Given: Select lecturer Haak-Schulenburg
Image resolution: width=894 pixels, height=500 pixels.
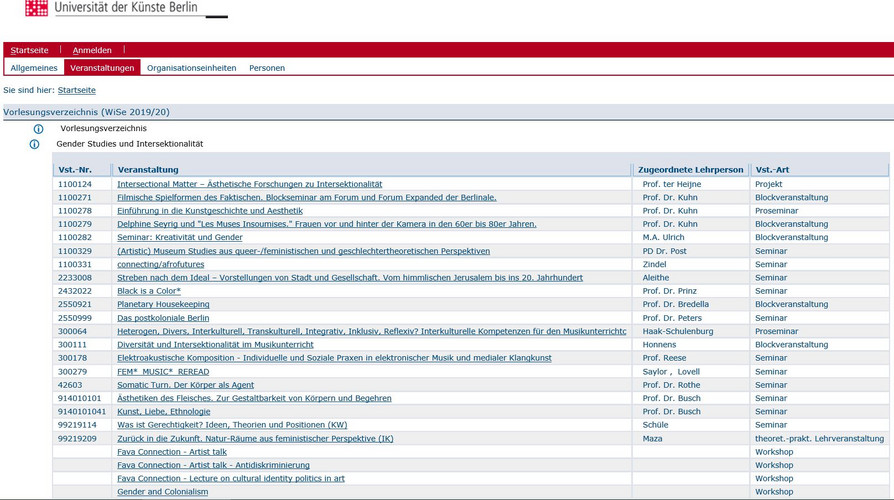Looking at the screenshot, I should [678, 331].
